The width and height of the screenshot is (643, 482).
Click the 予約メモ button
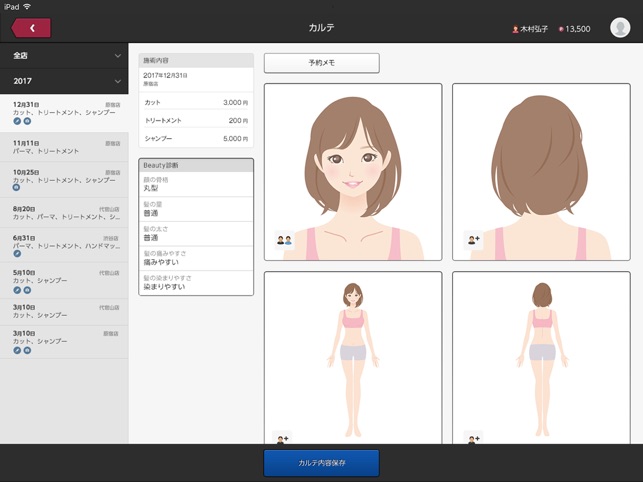pyautogui.click(x=321, y=63)
